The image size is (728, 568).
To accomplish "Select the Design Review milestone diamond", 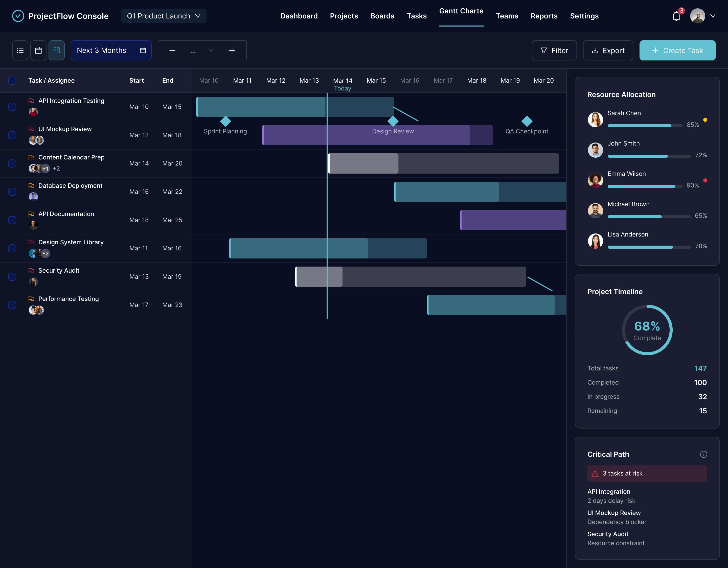I will [x=393, y=121].
